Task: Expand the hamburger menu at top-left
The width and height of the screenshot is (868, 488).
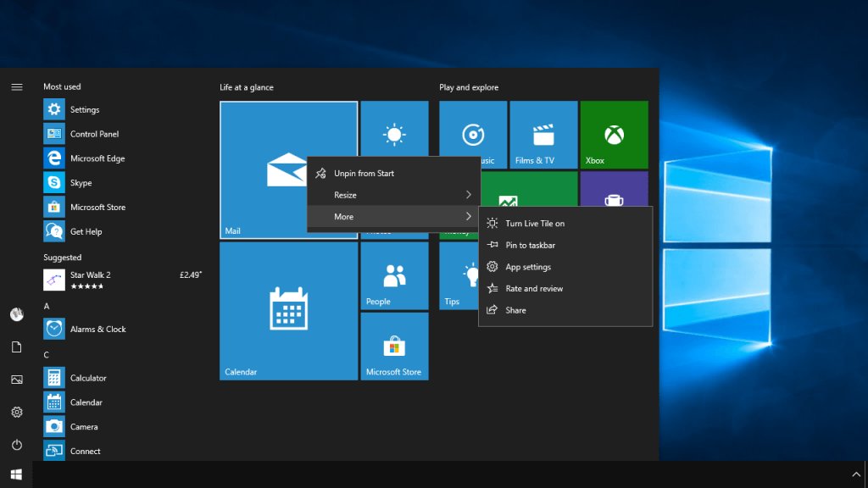Action: click(16, 87)
